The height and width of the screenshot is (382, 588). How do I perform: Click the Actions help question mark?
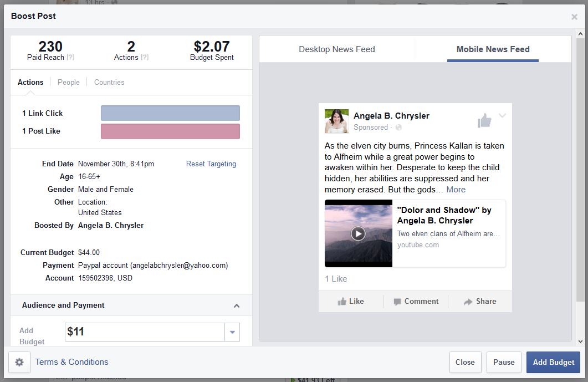[145, 58]
